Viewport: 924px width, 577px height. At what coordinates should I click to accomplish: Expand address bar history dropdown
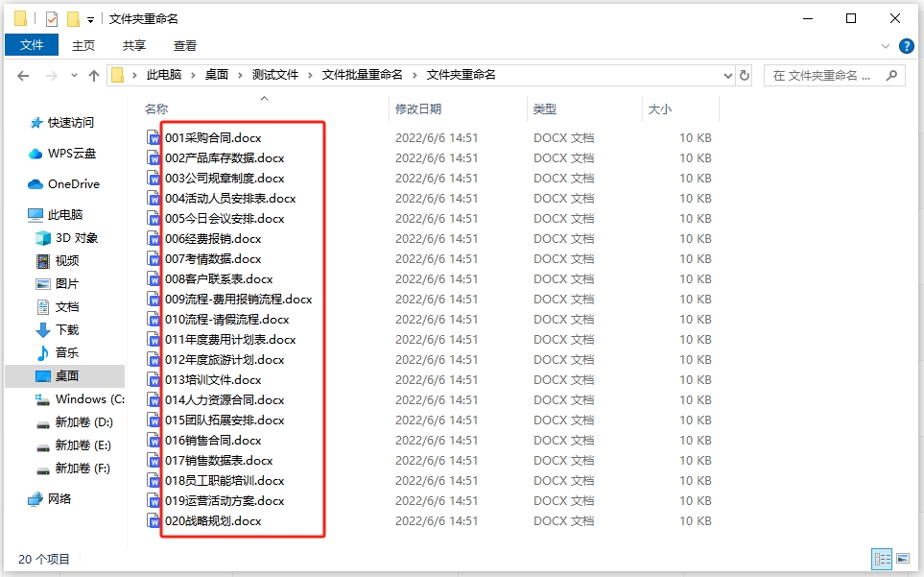(727, 76)
